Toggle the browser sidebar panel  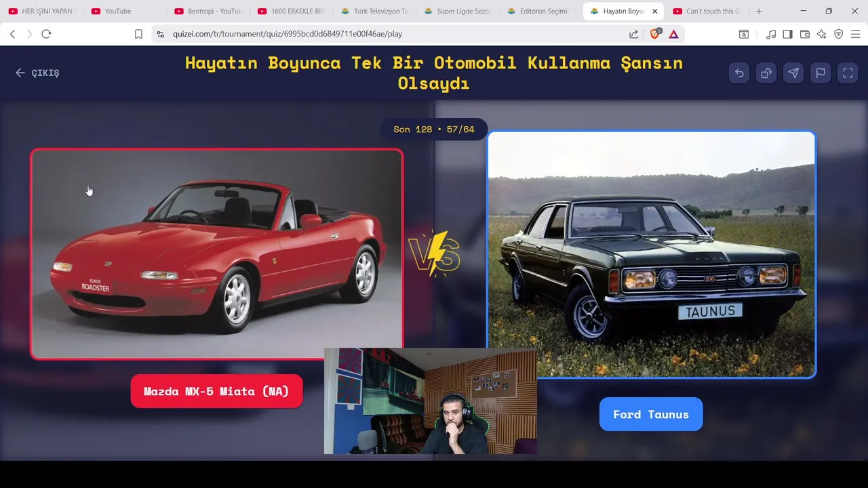click(x=787, y=34)
